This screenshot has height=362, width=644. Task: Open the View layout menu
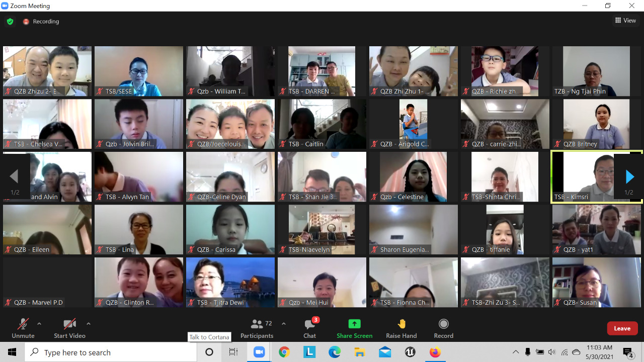point(625,21)
